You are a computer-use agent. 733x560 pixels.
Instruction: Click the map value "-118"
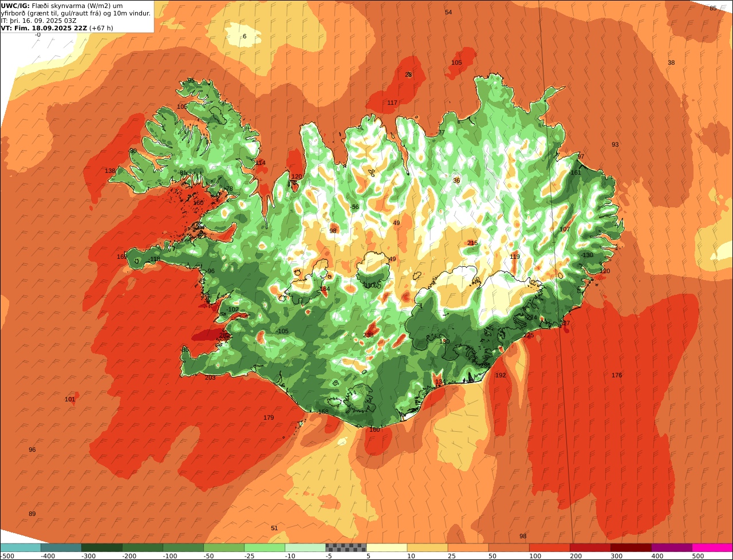154,259
